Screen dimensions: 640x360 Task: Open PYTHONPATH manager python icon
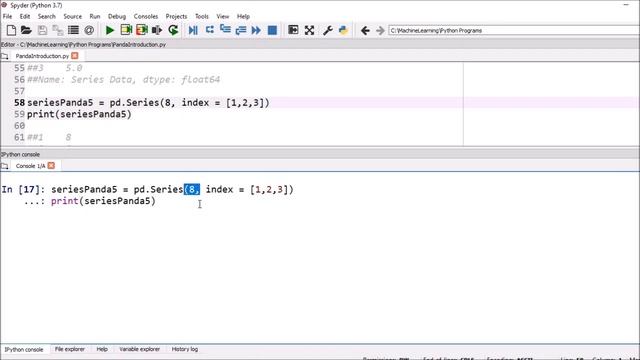coord(343,30)
